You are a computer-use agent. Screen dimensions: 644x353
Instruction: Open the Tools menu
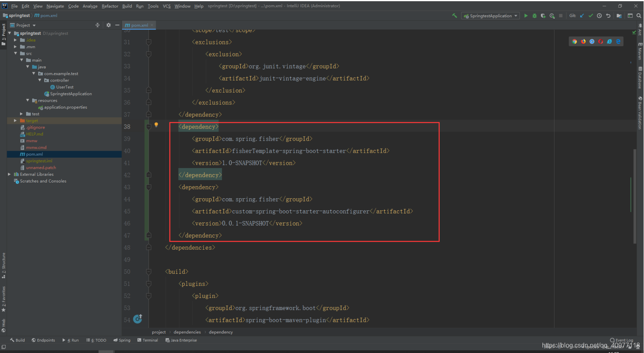[x=153, y=6]
